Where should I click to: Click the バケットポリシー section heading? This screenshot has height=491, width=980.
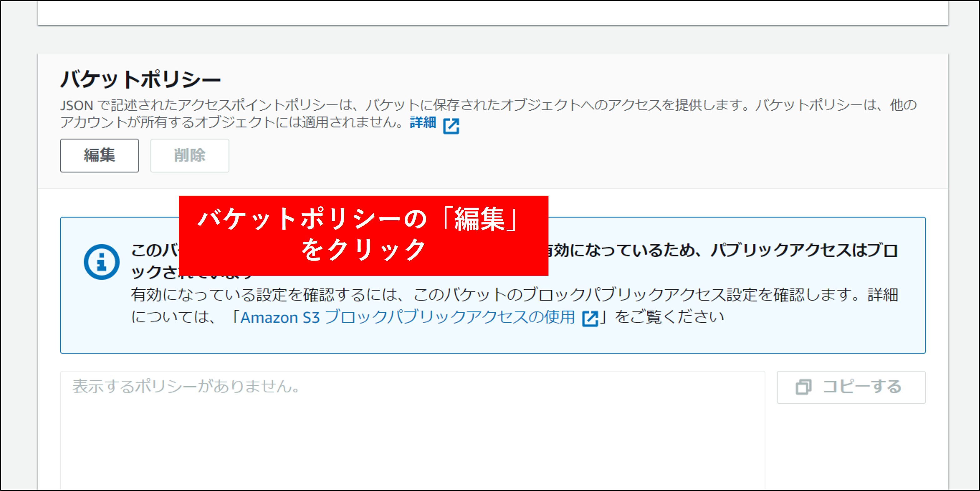coord(140,79)
